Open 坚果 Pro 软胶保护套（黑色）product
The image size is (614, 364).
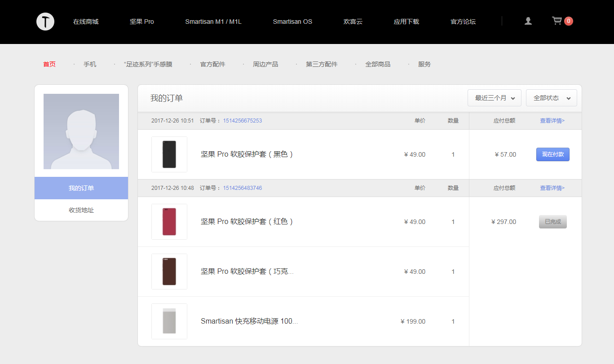[247, 154]
